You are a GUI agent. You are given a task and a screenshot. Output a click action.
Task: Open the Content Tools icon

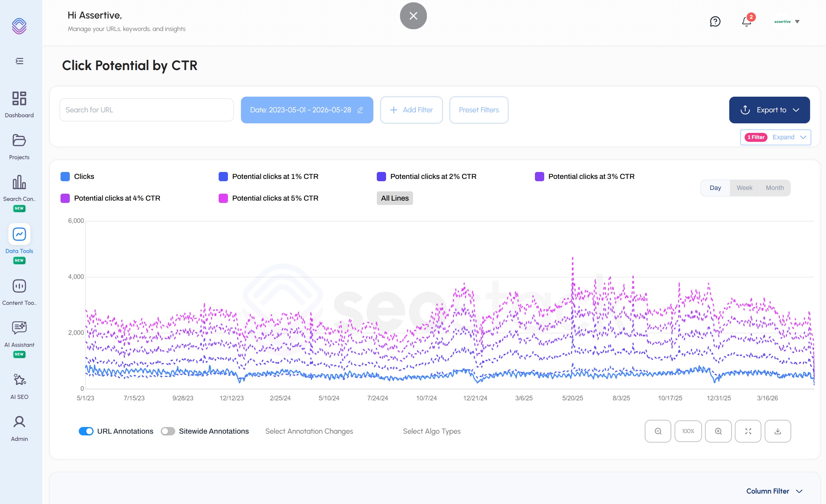(19, 286)
